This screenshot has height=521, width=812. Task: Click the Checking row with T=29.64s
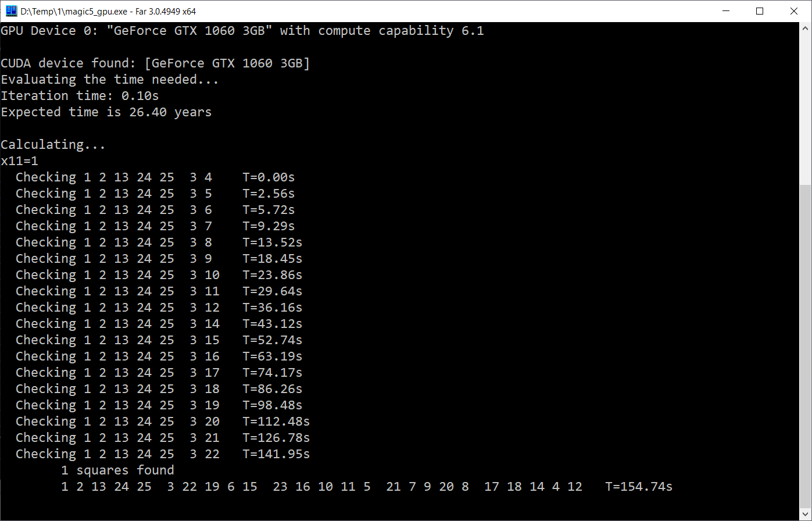[x=159, y=291]
